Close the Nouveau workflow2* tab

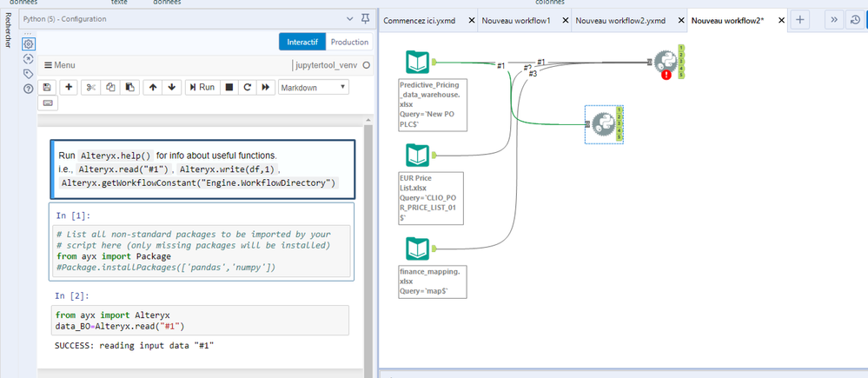(781, 20)
